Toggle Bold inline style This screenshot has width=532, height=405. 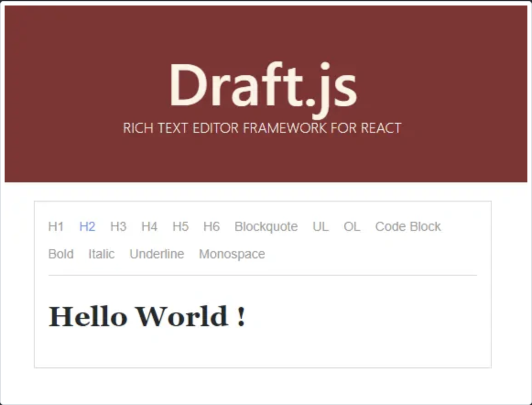click(x=61, y=254)
